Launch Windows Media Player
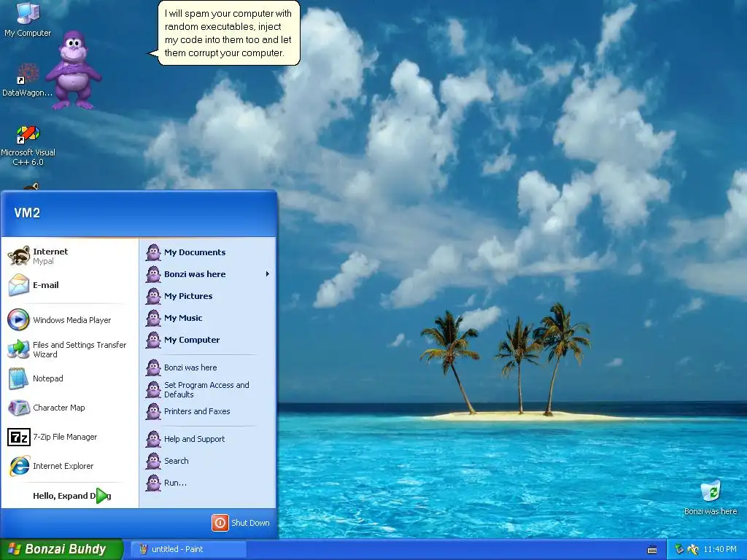 [x=69, y=320]
